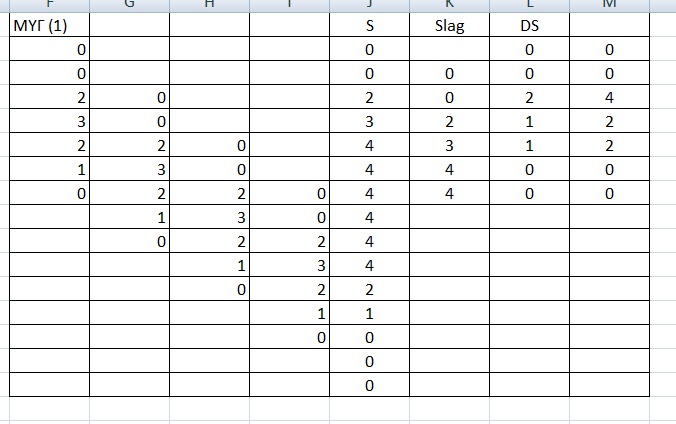The image size is (676, 424).
Task: Click the value 3 in column H
Action: [x=209, y=218]
